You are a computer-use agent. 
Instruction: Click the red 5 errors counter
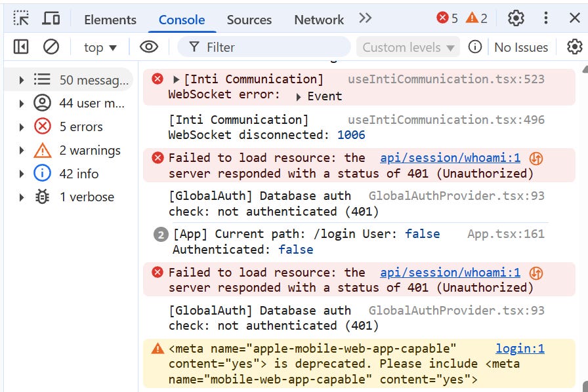(447, 18)
